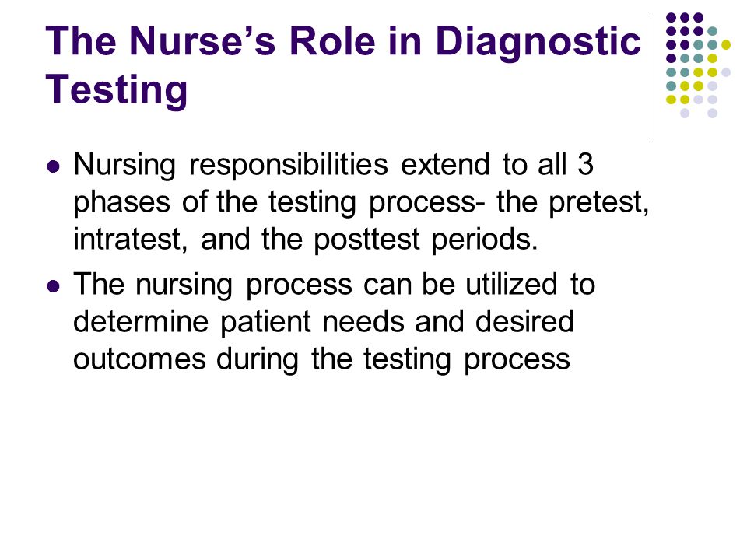Click the line 'outcomes during the testing process'
This screenshot has width=747, height=560.
[x=321, y=359]
